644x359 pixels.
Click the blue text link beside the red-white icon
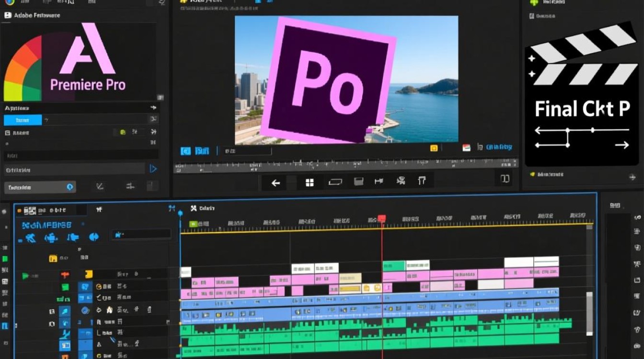coord(499,148)
